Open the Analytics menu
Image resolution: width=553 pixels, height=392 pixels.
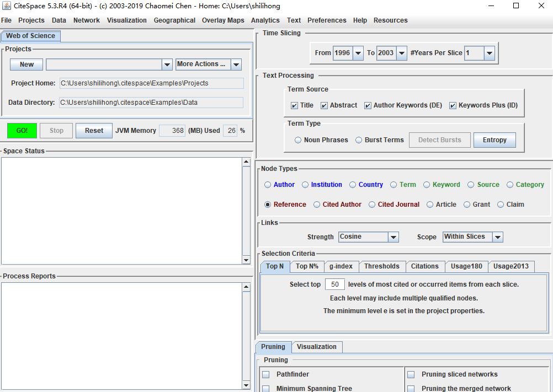[265, 20]
